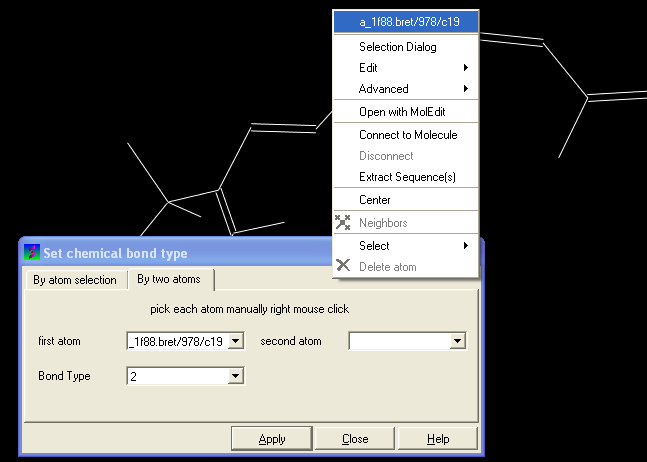Click Extract Sequence(s) menu item
This screenshot has width=647, height=462.
(x=407, y=177)
